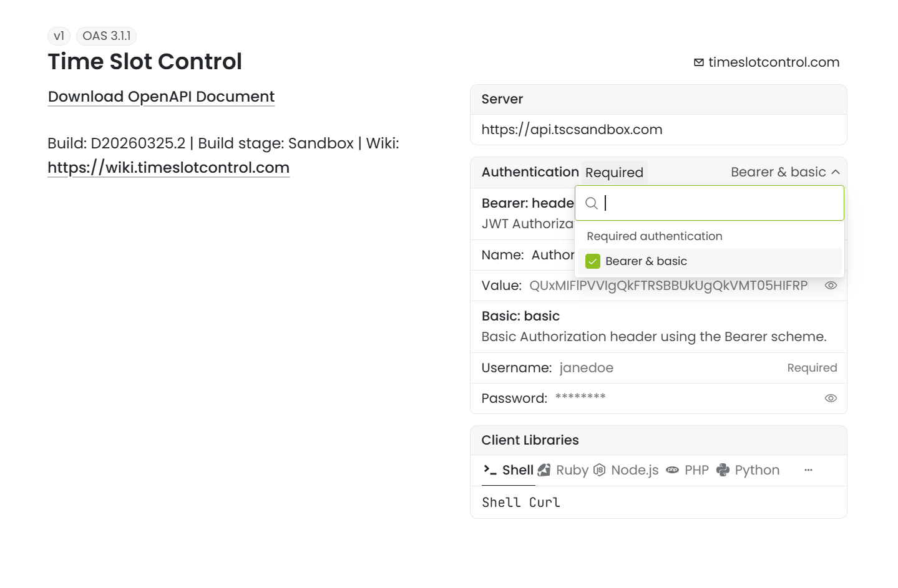Show more client libraries via ellipsis

[808, 470]
